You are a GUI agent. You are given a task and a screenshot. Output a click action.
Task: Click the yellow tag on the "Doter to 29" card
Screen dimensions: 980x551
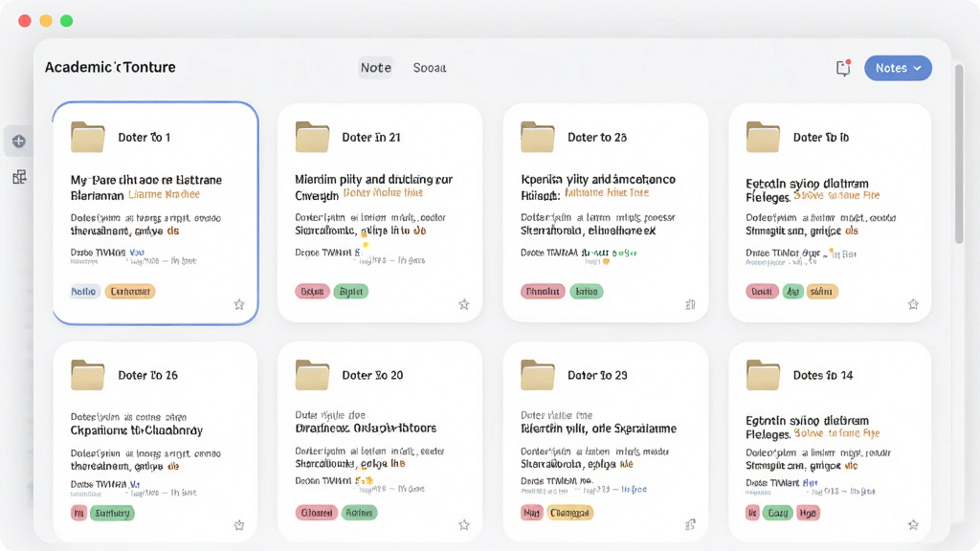pyautogui.click(x=570, y=513)
